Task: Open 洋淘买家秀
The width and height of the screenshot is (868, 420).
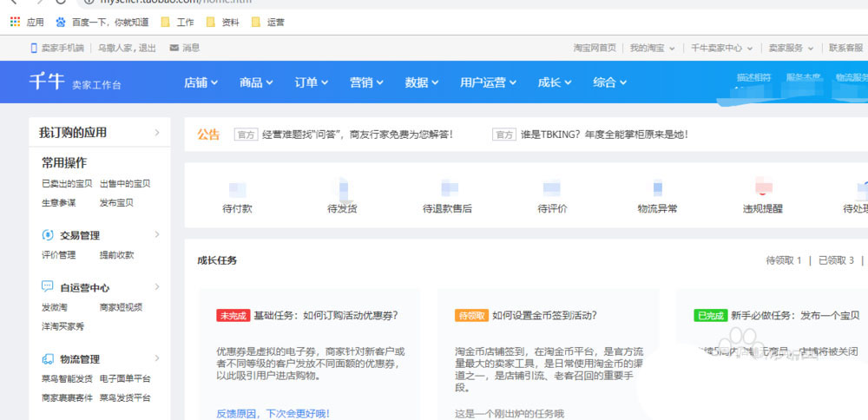Action: pos(63,326)
